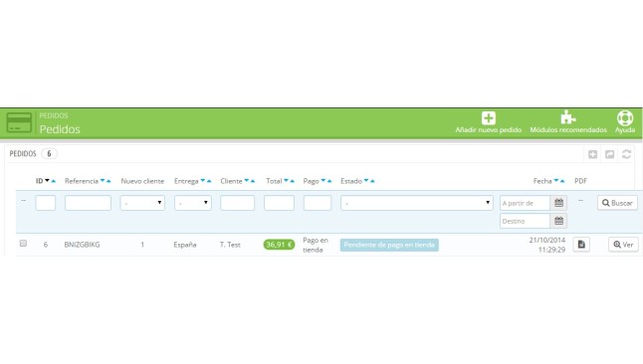This screenshot has height=364, width=643.
Task: Click the España delivery cell
Action: point(185,245)
